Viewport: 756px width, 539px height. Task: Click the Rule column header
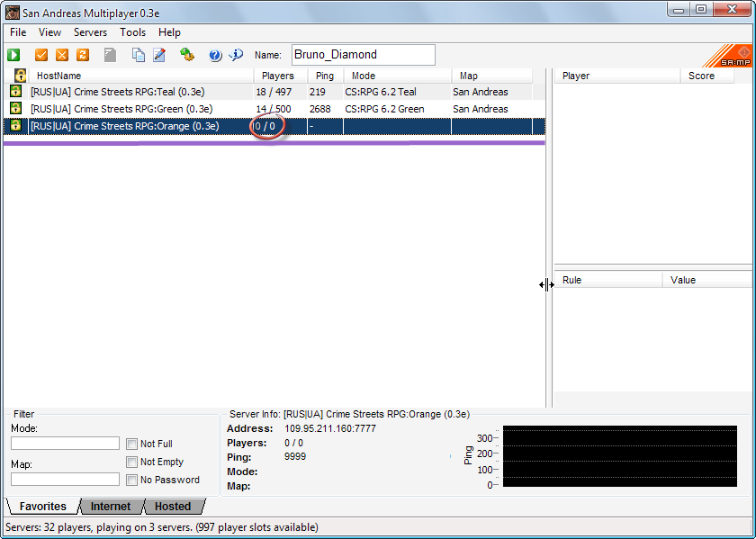click(608, 280)
